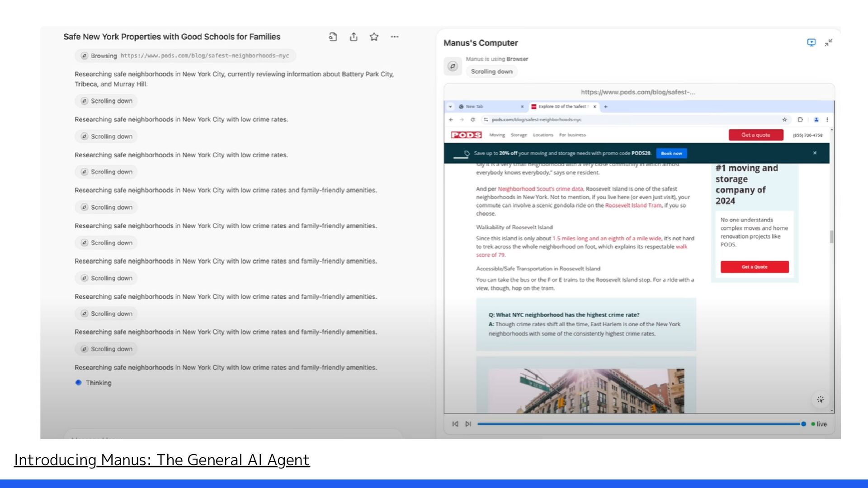The height and width of the screenshot is (488, 868).
Task: Switch to the New Tab browser tab
Action: coord(475,107)
